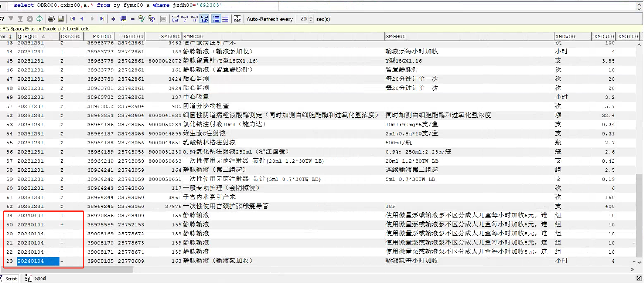Click the underlined funnel filter icon
Image resolution: width=644 pixels, height=283 pixels.
[x=20, y=19]
